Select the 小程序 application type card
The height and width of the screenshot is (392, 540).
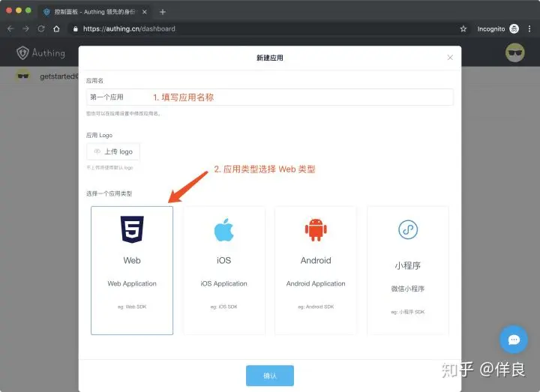coord(408,270)
